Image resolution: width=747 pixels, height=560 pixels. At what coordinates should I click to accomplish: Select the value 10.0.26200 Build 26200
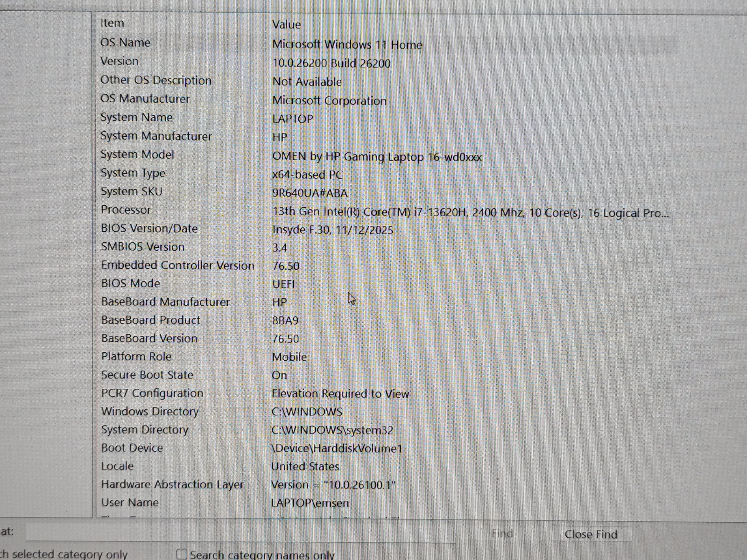(x=331, y=63)
